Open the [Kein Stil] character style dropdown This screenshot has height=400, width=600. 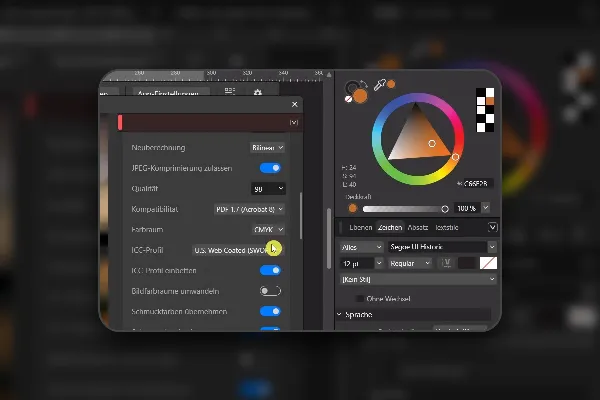pos(418,279)
